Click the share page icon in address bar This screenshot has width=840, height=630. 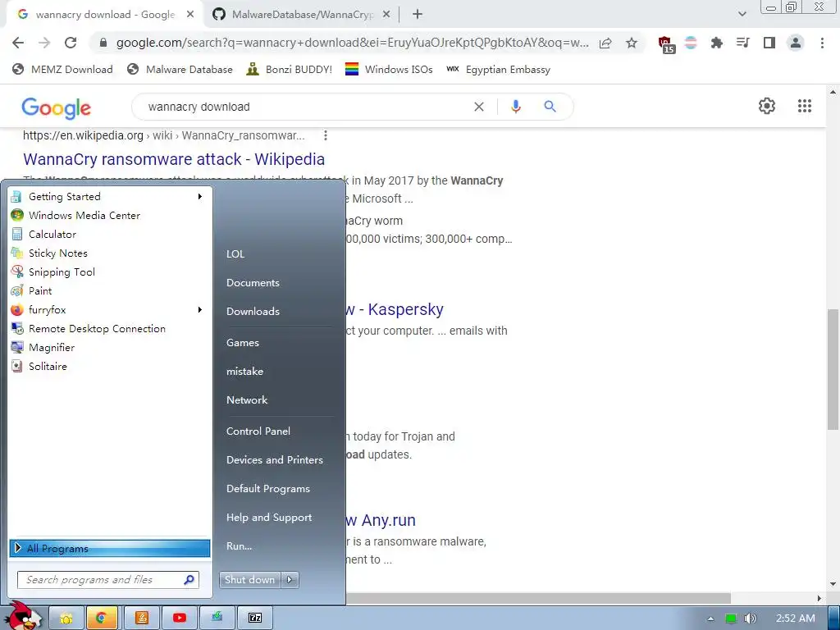click(x=605, y=43)
